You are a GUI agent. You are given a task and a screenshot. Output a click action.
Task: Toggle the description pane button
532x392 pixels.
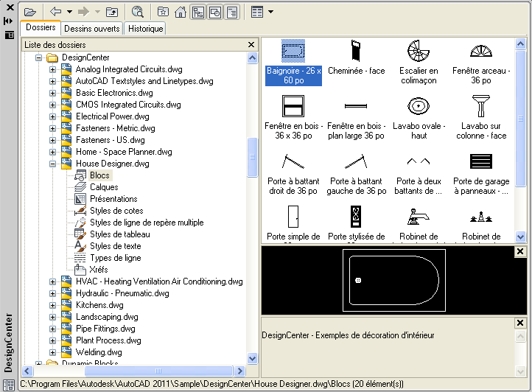tap(231, 12)
